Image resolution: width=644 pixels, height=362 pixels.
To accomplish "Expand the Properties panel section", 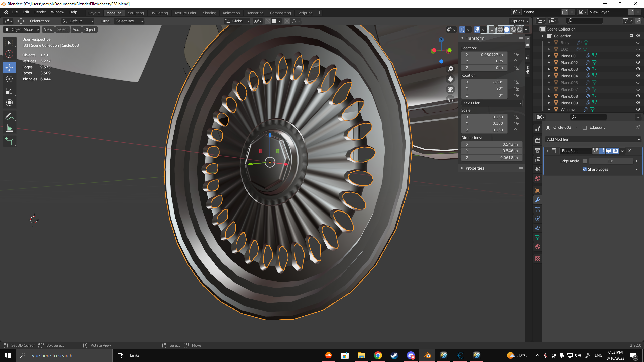I will click(x=475, y=168).
